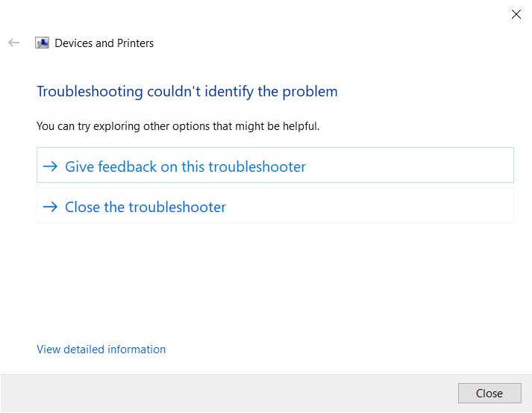Click the Close button in footer

click(489, 394)
